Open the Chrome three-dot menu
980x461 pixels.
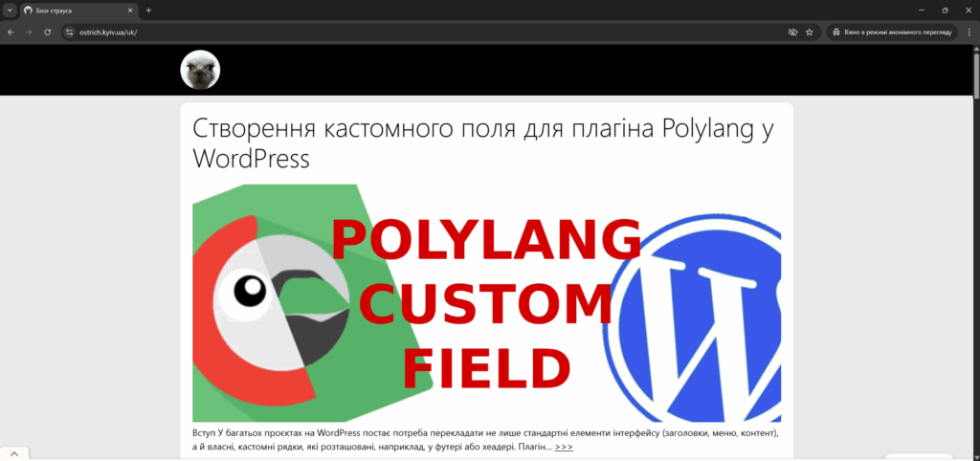(969, 32)
